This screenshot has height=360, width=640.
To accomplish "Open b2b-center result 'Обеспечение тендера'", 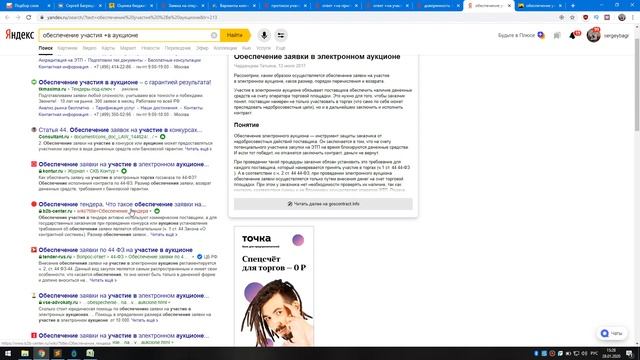I will pyautogui.click(x=122, y=204).
